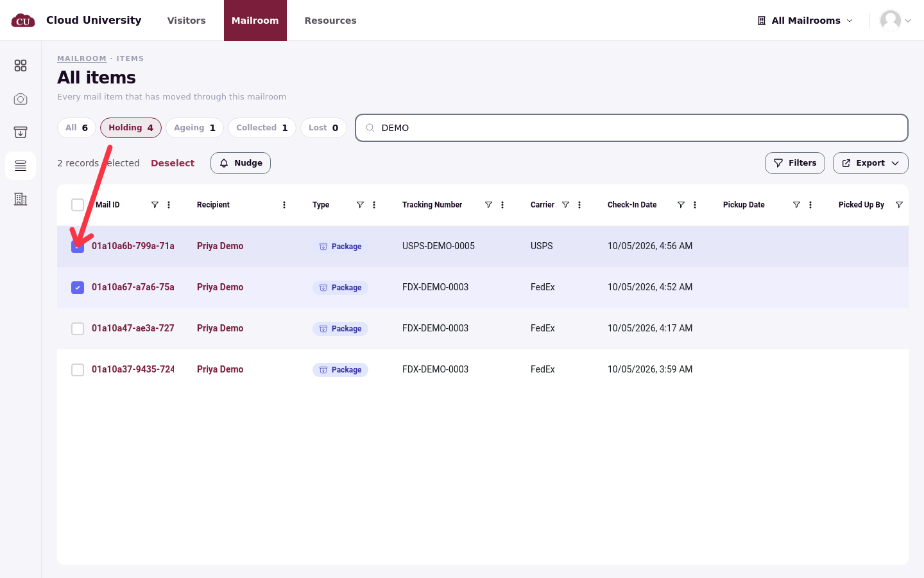Check the 01a10a37-9435-724 row checkbox

[x=78, y=369]
